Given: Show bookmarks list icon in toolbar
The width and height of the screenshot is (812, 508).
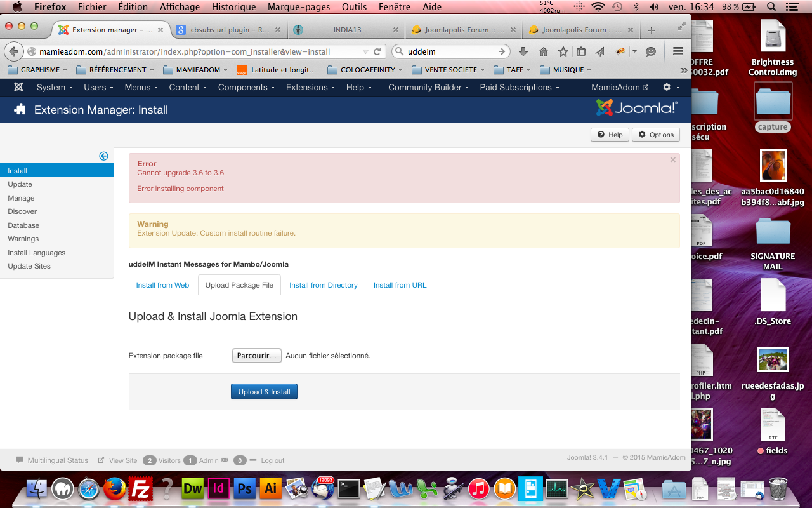Looking at the screenshot, I should point(581,51).
